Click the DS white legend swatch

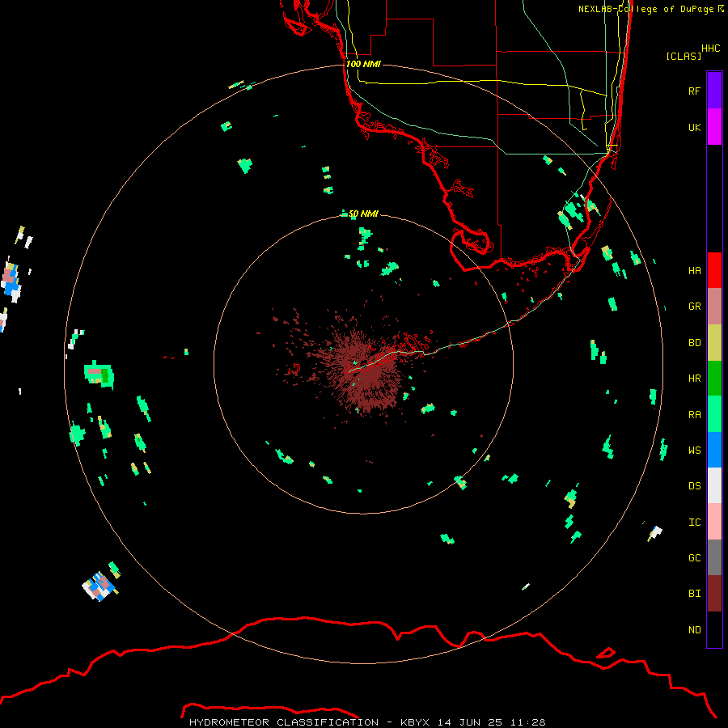714,485
